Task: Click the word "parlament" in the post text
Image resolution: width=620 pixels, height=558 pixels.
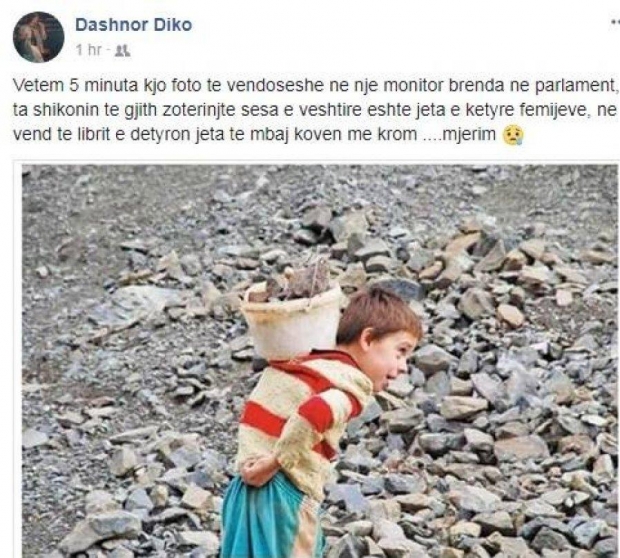Action: tap(576, 86)
